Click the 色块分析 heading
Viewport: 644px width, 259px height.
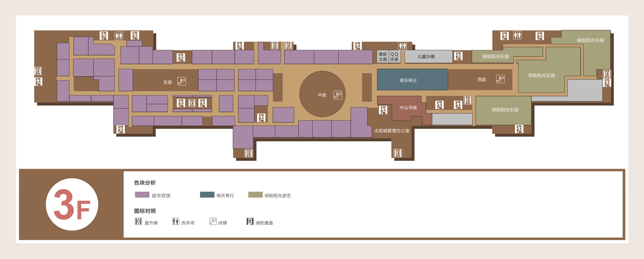tap(145, 183)
